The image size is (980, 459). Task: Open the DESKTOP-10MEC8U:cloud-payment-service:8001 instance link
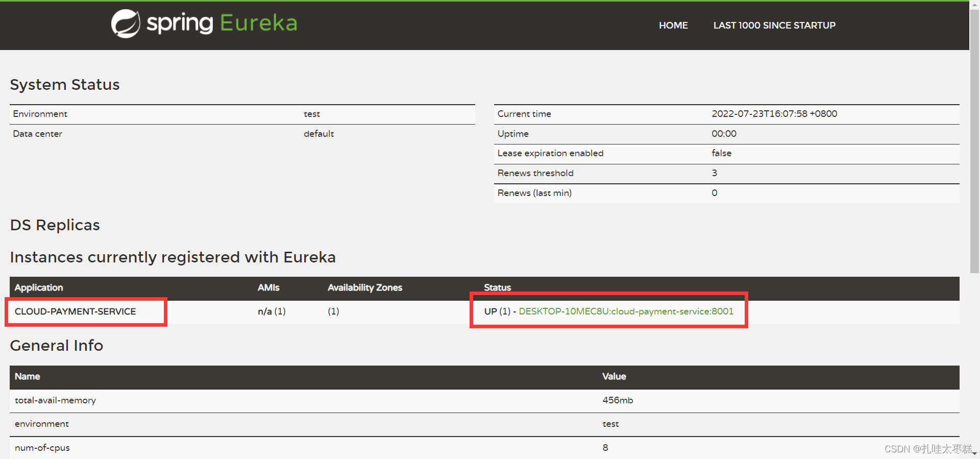[626, 311]
